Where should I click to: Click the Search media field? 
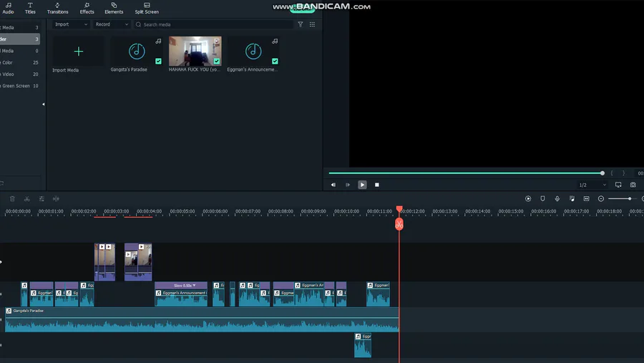click(x=213, y=24)
